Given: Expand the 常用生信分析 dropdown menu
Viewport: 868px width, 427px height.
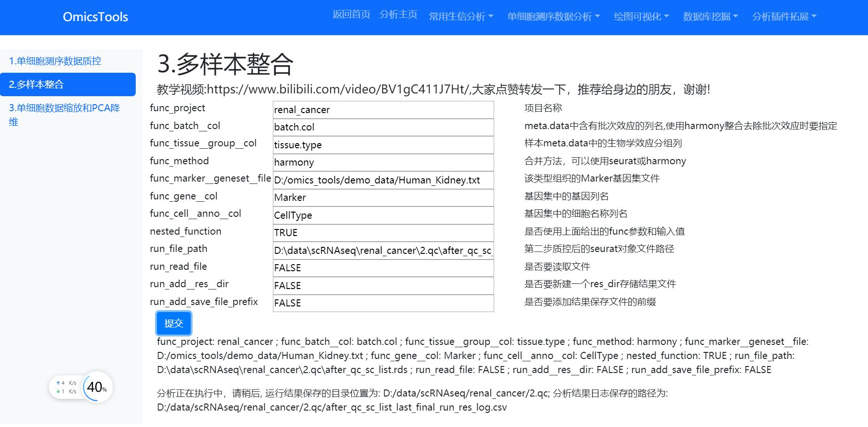Looking at the screenshot, I should tap(461, 17).
